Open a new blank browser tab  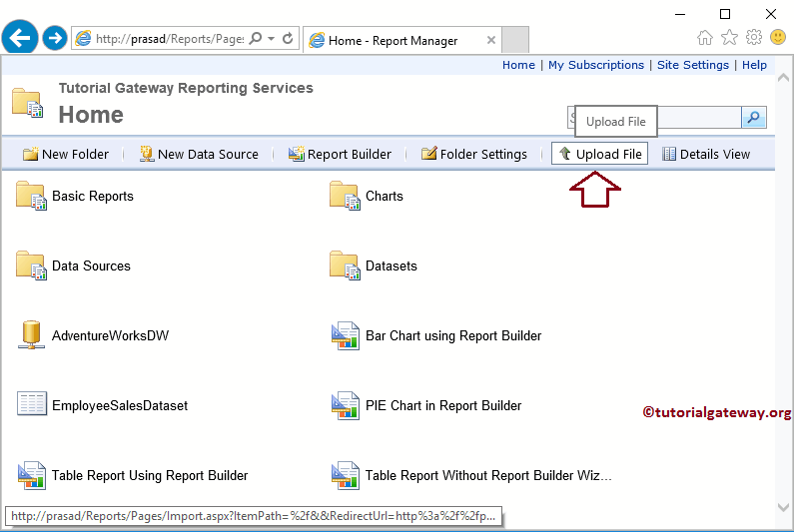515,40
